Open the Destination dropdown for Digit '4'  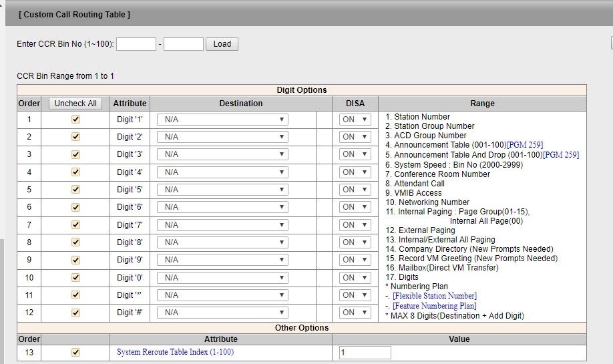[x=222, y=172]
